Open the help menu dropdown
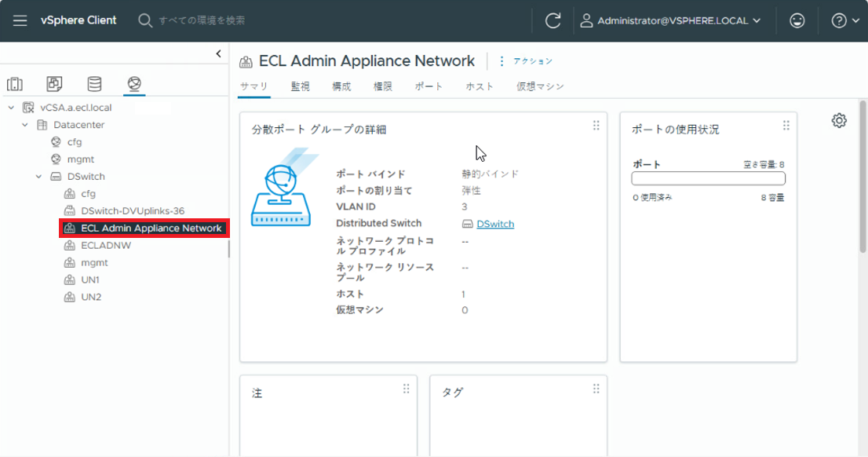Image resolution: width=868 pixels, height=457 pixels. tap(846, 20)
